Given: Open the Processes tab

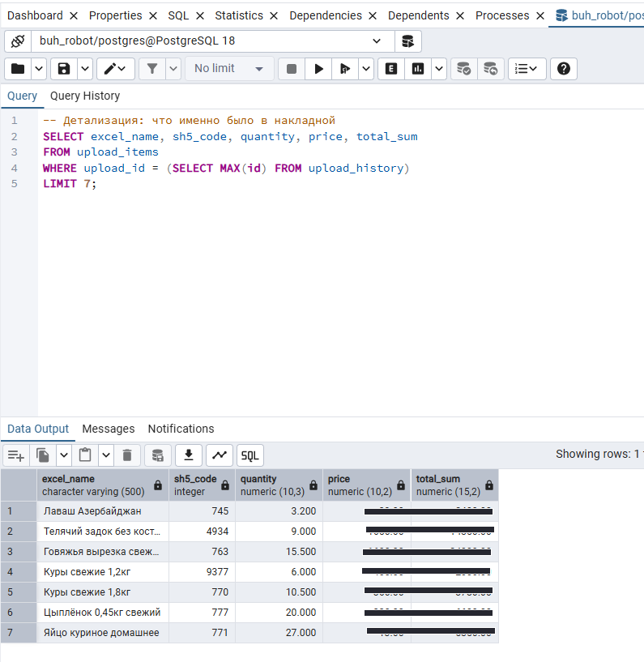Looking at the screenshot, I should pos(502,15).
